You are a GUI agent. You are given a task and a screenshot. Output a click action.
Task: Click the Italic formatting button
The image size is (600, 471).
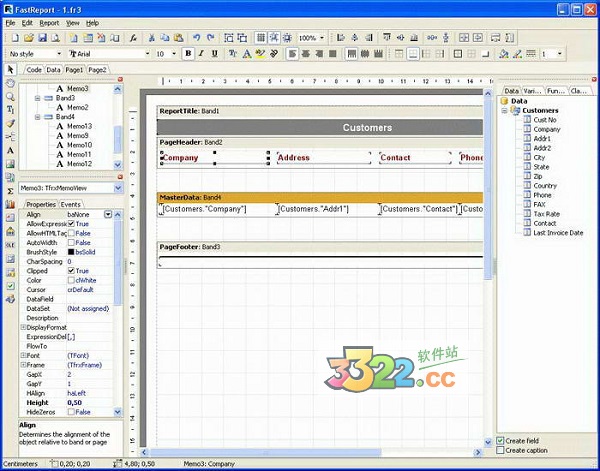[201, 53]
